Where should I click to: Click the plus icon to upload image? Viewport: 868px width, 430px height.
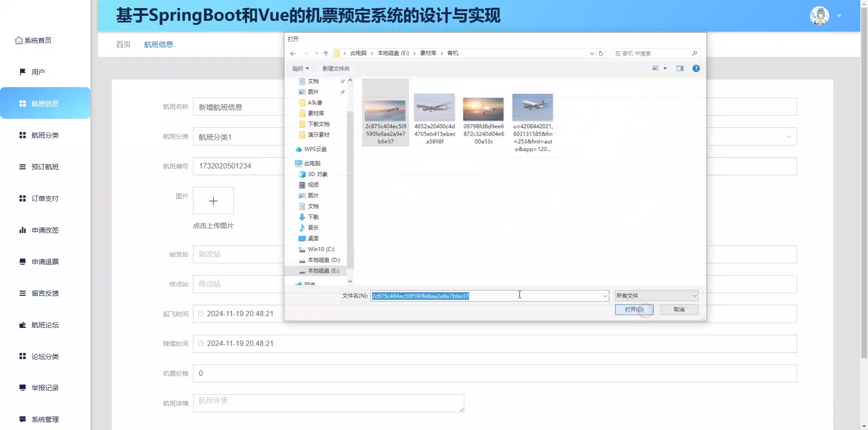[213, 201]
